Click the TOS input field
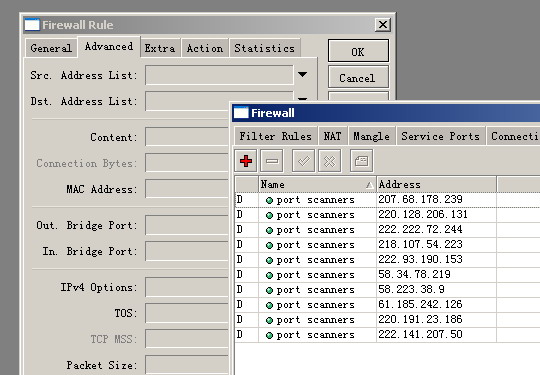This screenshot has width=540, height=375. 187,313
